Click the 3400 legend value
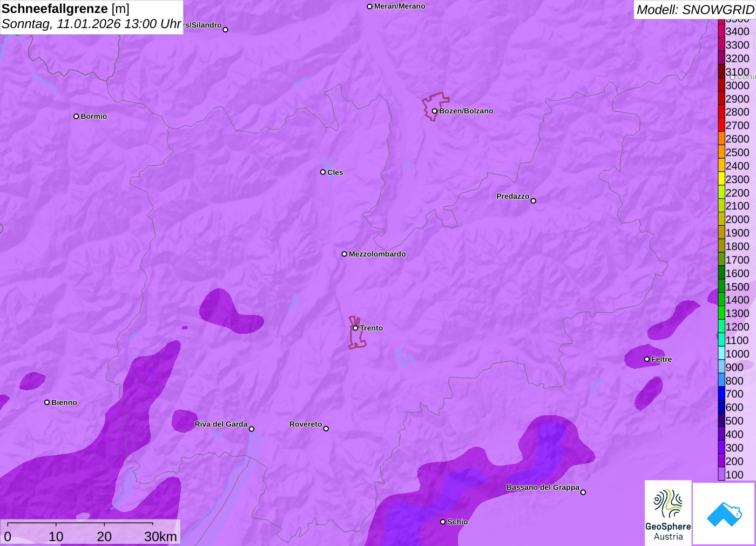 coord(738,31)
